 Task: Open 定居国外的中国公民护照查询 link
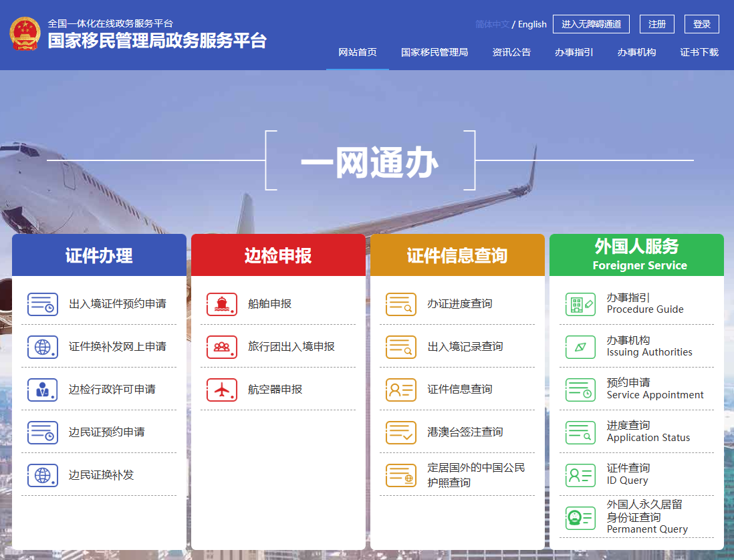(x=476, y=475)
